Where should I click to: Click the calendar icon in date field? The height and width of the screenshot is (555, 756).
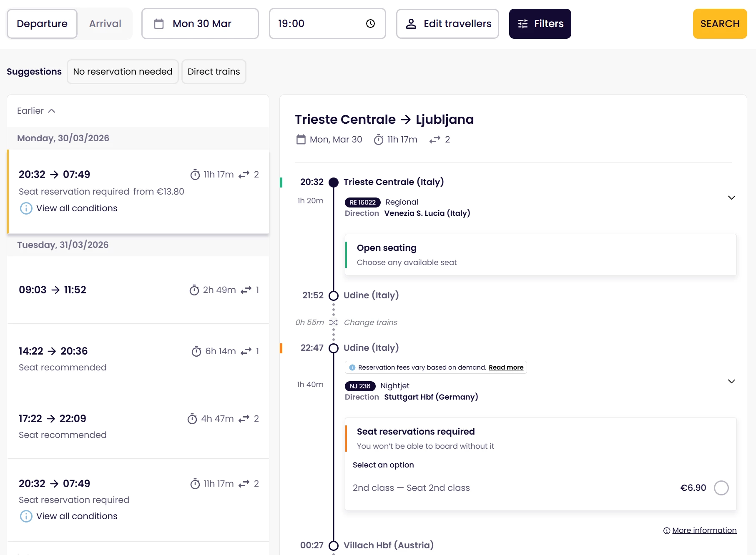coord(159,24)
